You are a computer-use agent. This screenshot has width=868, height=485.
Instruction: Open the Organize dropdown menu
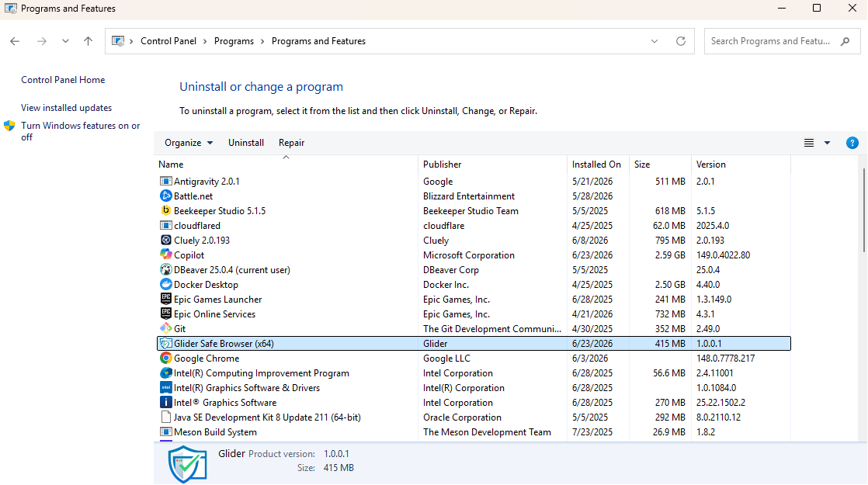[188, 143]
